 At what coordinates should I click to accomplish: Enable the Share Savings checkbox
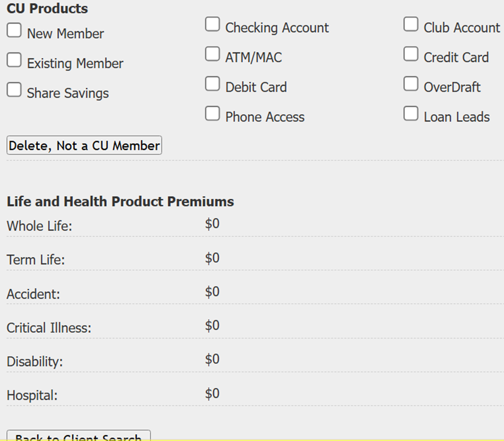coord(14,90)
